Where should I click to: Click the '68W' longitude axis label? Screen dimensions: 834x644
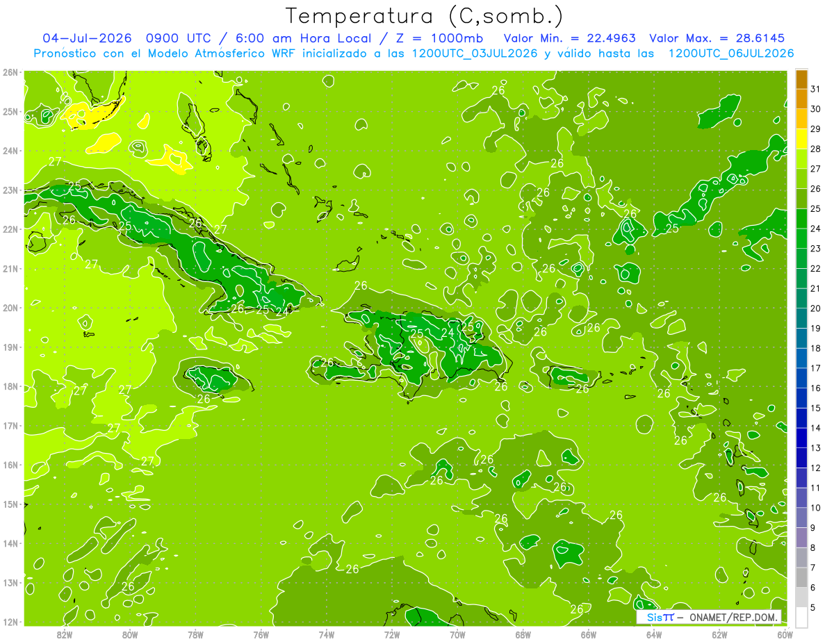[x=523, y=634]
